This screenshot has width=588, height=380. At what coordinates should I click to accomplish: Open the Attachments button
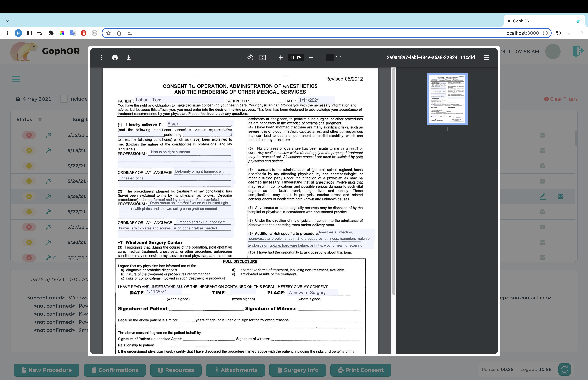coord(235,370)
